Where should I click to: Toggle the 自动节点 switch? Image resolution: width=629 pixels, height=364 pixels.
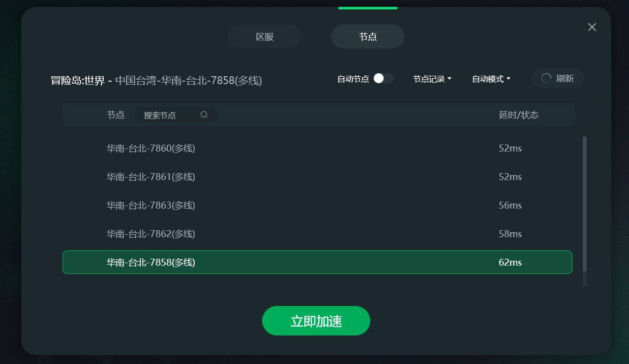click(383, 78)
